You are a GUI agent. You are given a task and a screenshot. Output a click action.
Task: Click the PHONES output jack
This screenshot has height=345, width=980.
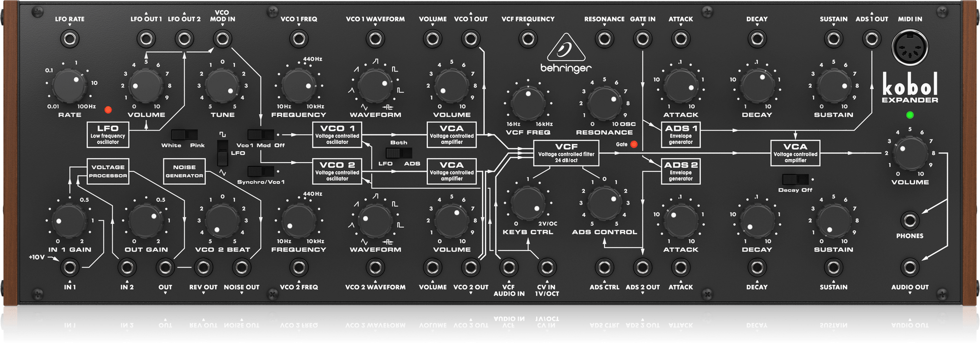click(x=909, y=220)
